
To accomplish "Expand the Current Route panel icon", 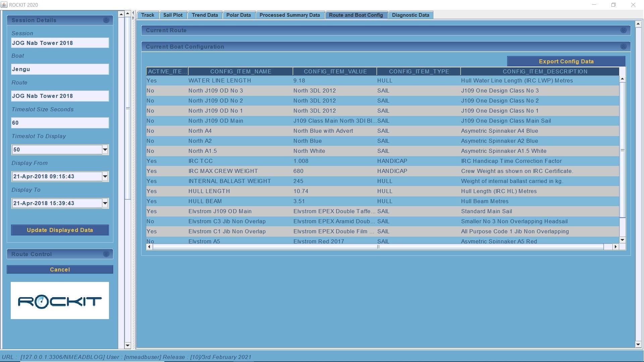I will point(623,31).
